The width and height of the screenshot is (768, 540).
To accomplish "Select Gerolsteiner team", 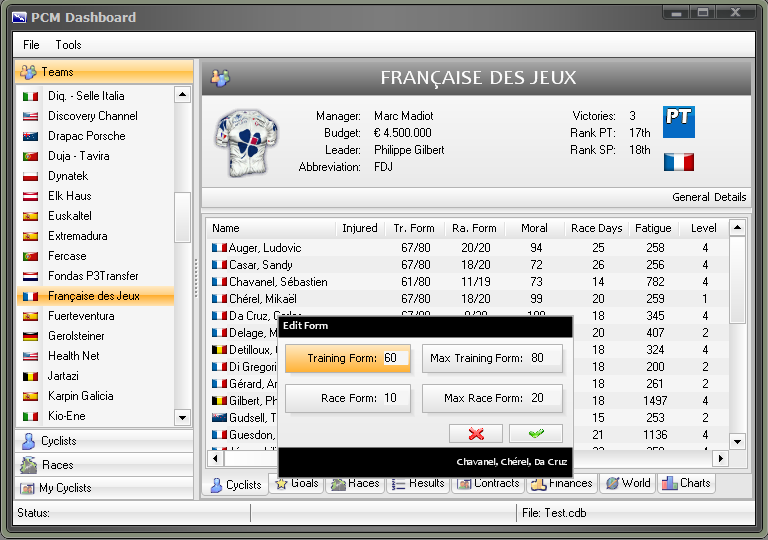I will point(96,336).
